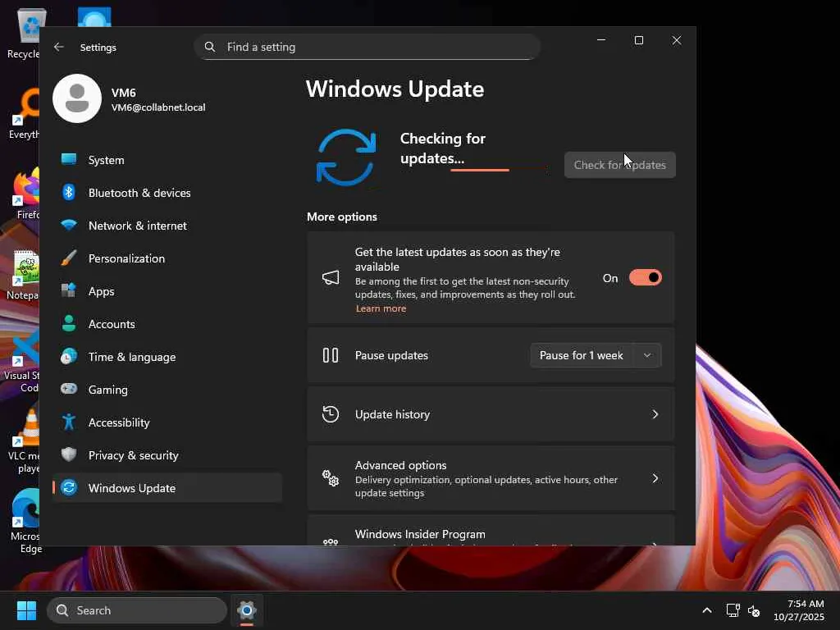Open the Pause for 1 week dropdown arrow

tap(647, 355)
